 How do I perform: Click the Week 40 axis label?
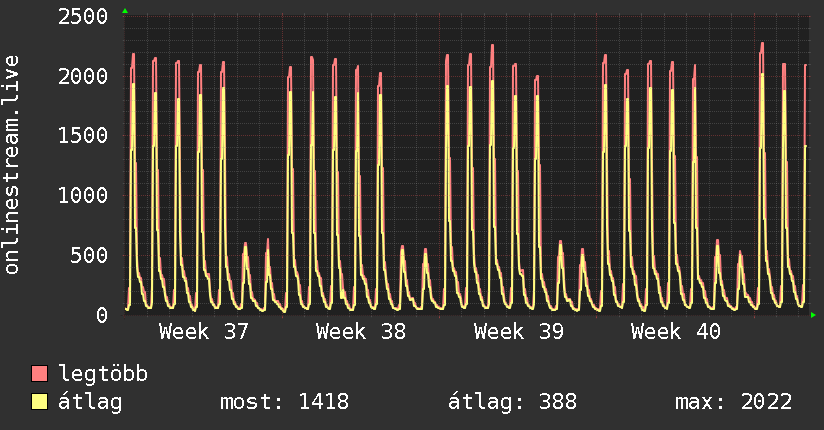[675, 332]
